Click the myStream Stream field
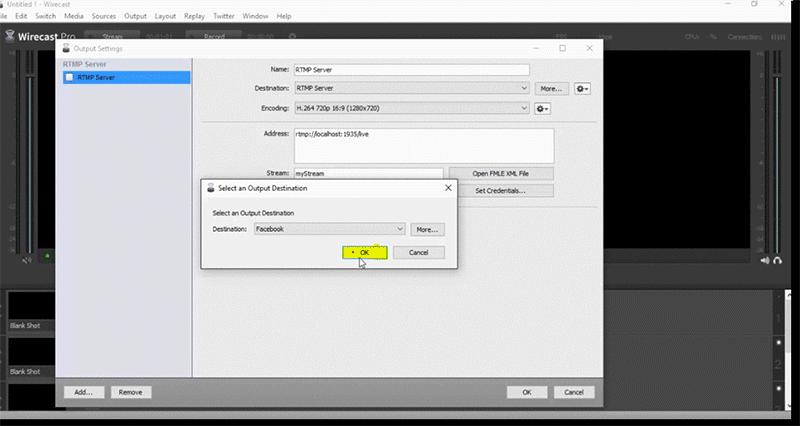The height and width of the screenshot is (426, 800). (x=368, y=173)
